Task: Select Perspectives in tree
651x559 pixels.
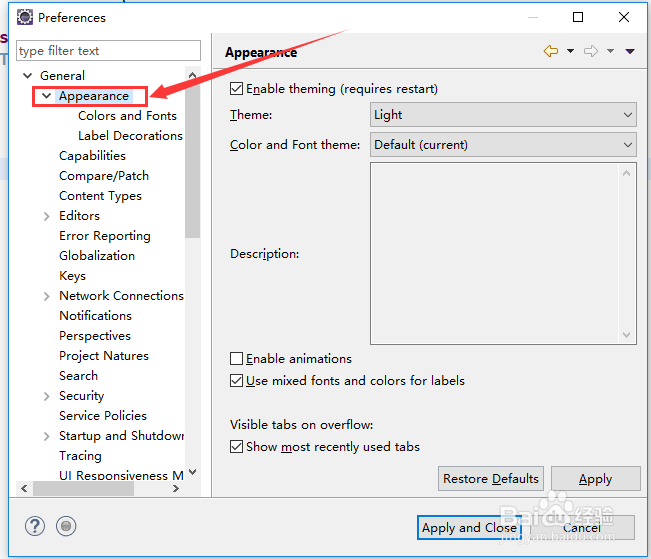Action: click(95, 336)
